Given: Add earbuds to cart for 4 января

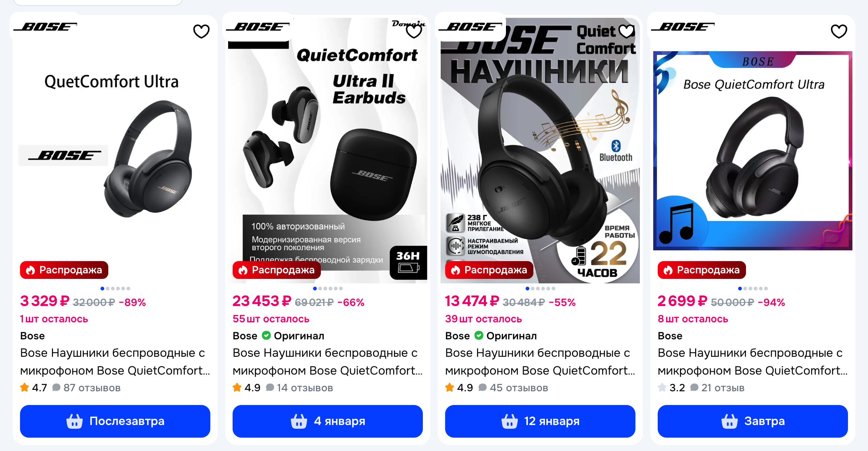Looking at the screenshot, I should point(328,421).
